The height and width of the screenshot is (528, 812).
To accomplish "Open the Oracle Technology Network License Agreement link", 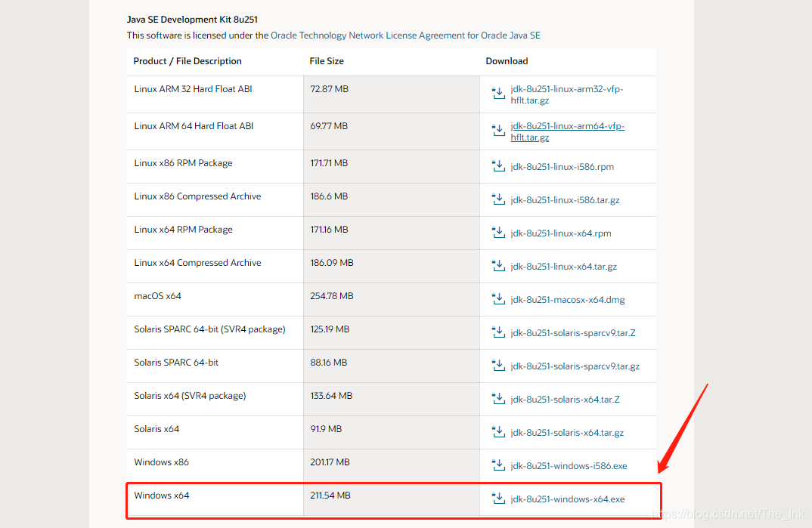I will coord(405,36).
